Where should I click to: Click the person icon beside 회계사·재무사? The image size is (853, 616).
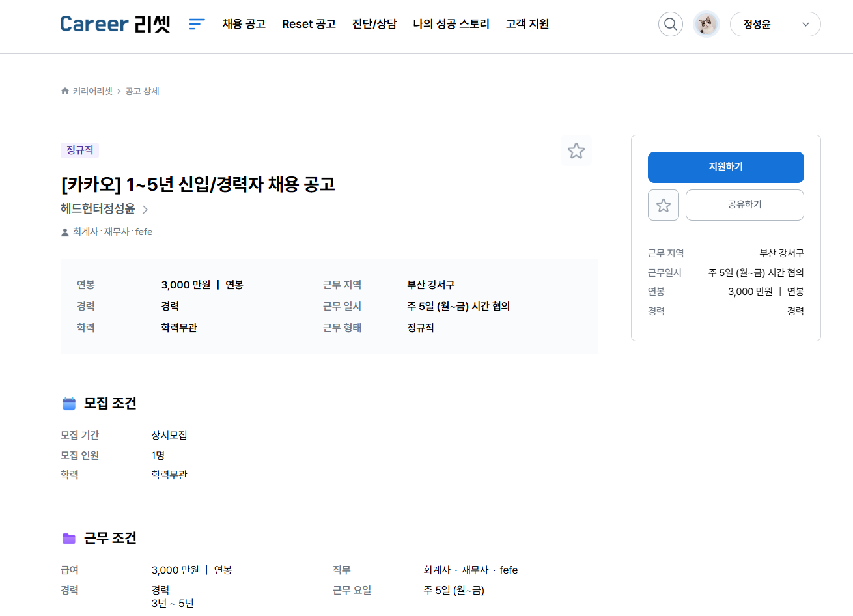pyautogui.click(x=65, y=232)
